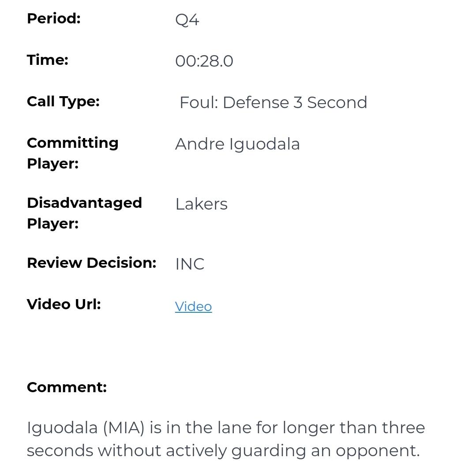The width and height of the screenshot is (476, 461).
Task: Select the Lakers value
Action: pyautogui.click(x=201, y=204)
